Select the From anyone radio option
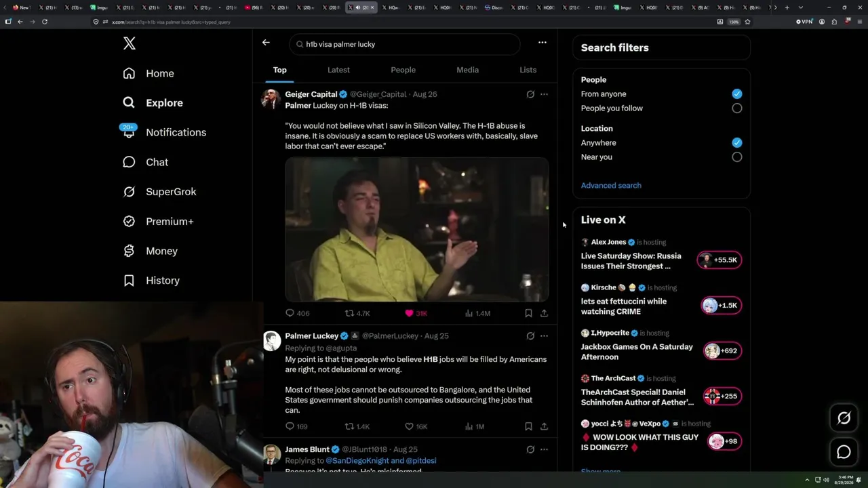868x488 pixels. pos(737,94)
